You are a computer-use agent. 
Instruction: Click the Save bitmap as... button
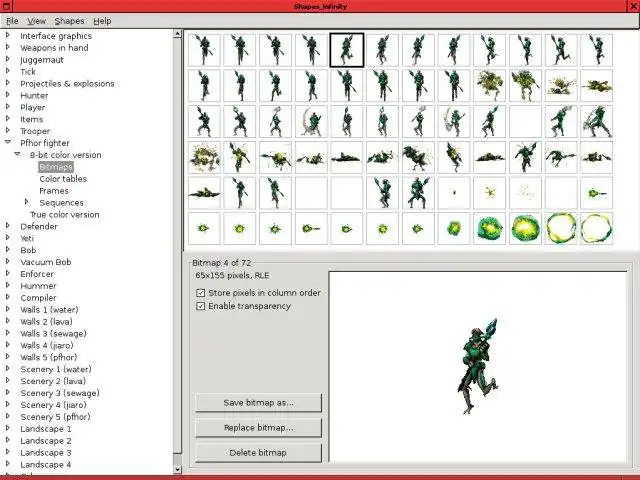tap(258, 403)
